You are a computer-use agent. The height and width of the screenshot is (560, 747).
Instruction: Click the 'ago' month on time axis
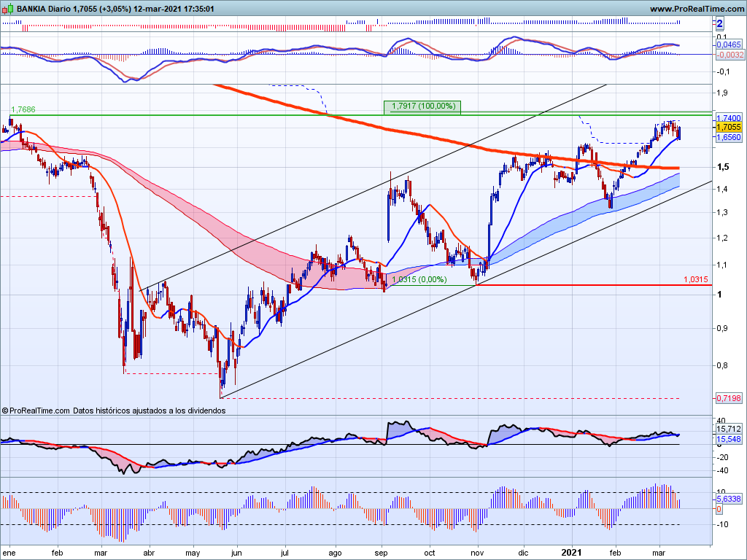click(x=335, y=553)
